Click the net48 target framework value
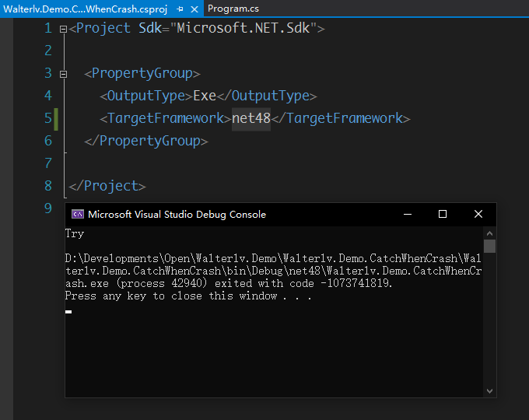 click(251, 118)
